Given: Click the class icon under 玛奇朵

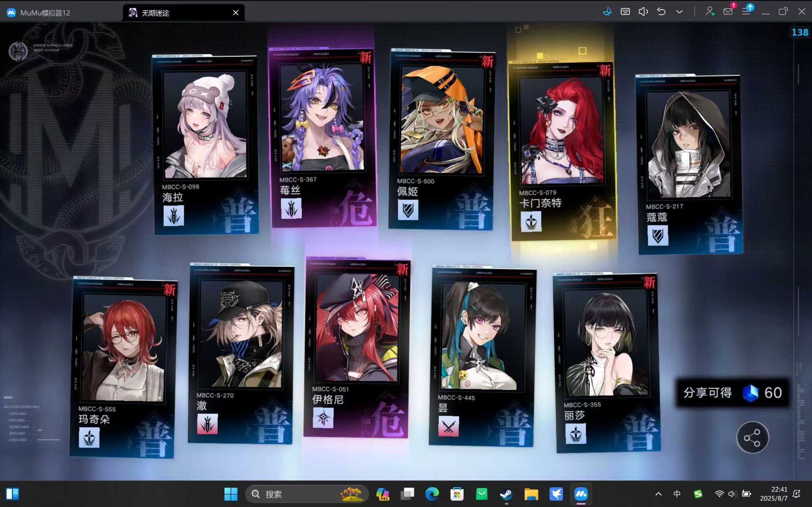Looking at the screenshot, I should [x=89, y=438].
